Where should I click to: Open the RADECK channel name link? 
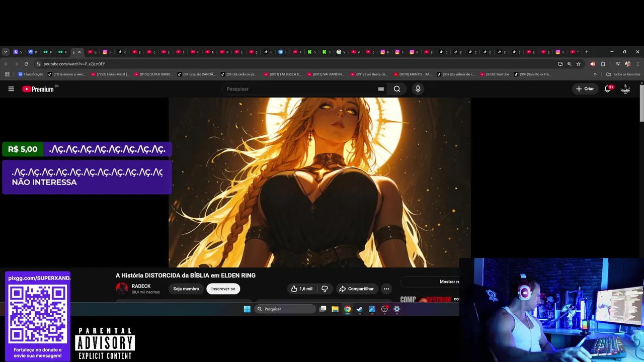pos(141,286)
